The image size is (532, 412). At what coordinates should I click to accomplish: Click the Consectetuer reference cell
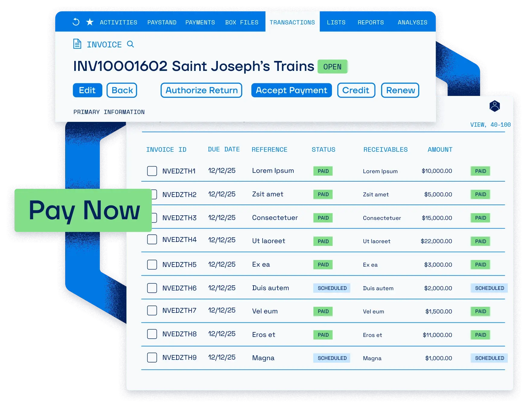[275, 217]
